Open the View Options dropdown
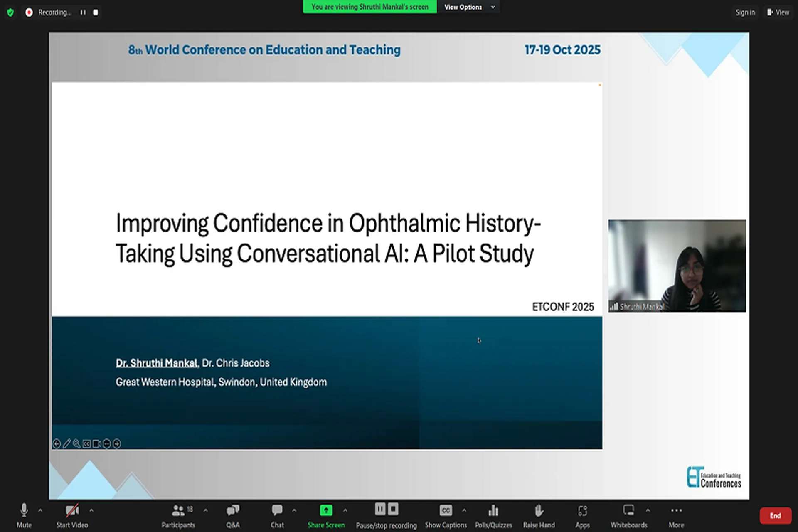This screenshot has width=798, height=532. point(469,7)
